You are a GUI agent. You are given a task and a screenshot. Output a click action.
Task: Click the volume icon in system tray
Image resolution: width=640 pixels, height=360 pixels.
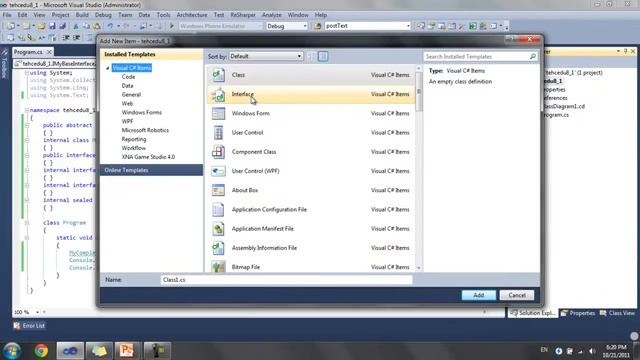(x=592, y=351)
